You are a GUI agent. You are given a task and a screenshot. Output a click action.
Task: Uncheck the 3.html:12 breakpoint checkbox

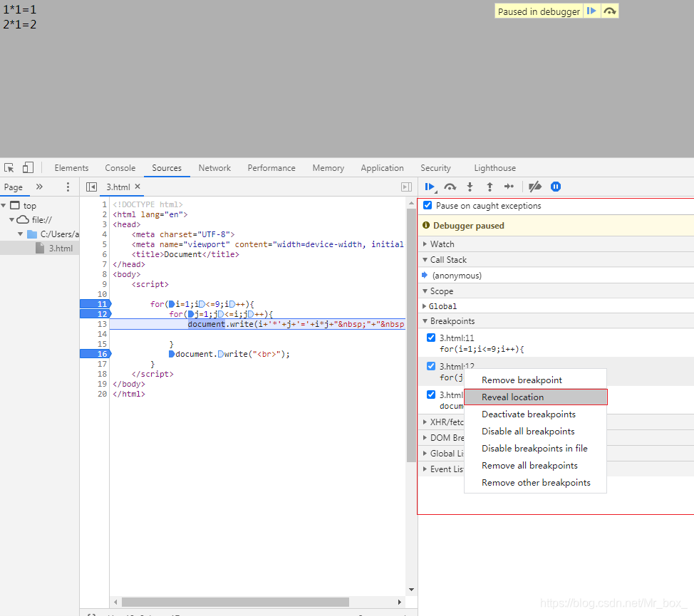click(x=431, y=366)
